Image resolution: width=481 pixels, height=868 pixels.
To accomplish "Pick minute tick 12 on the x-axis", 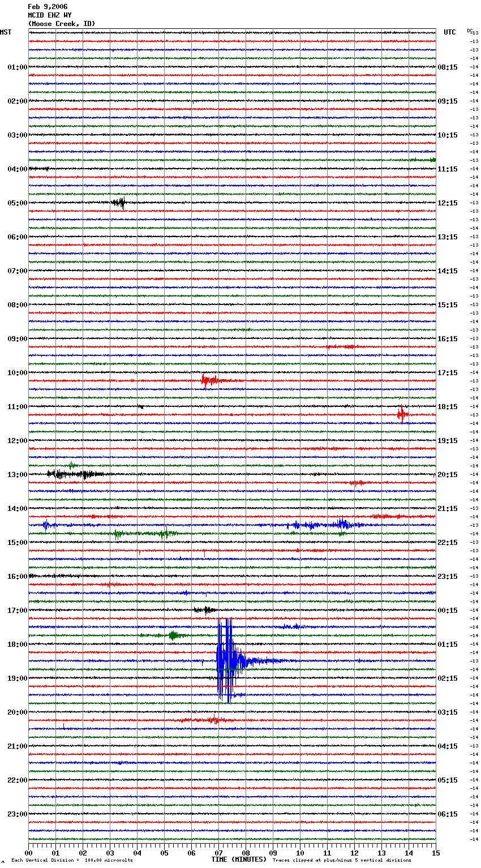I will coord(355,853).
